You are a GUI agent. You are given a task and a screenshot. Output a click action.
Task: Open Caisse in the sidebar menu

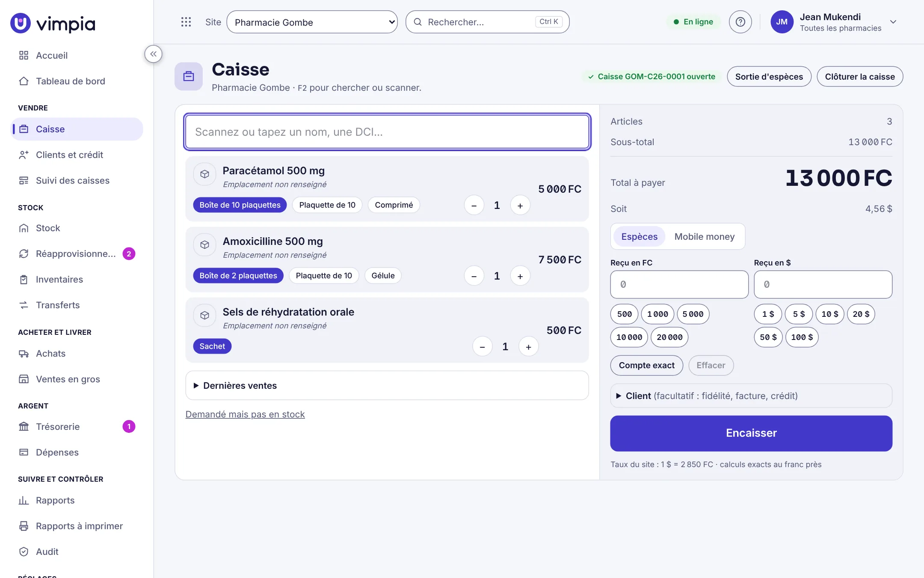click(77, 129)
